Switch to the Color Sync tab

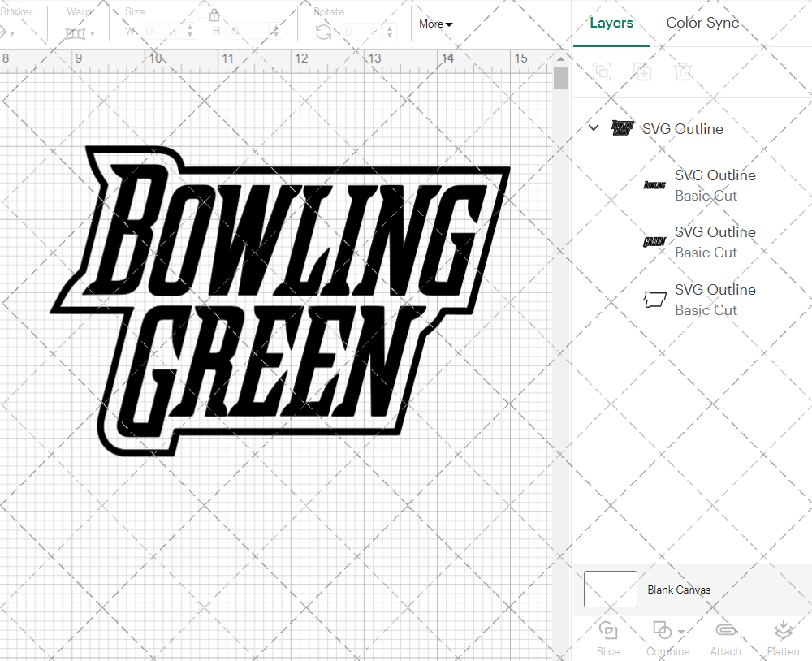(702, 23)
